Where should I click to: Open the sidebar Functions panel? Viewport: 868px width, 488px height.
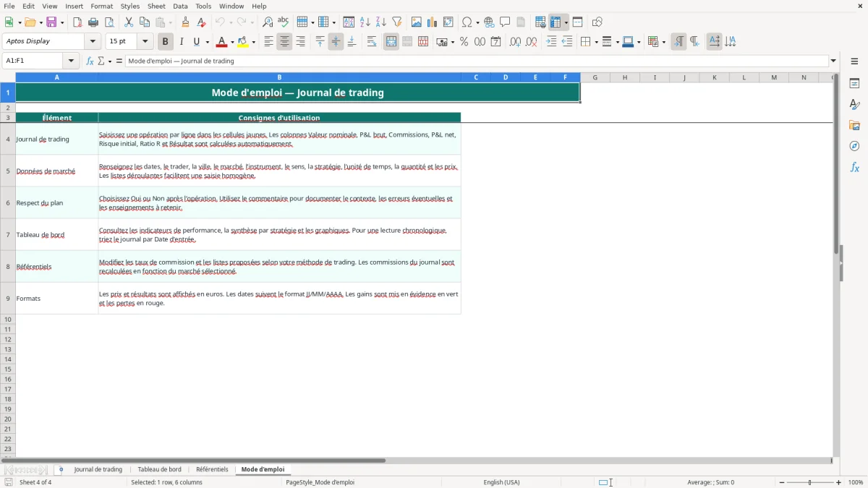[x=854, y=168]
